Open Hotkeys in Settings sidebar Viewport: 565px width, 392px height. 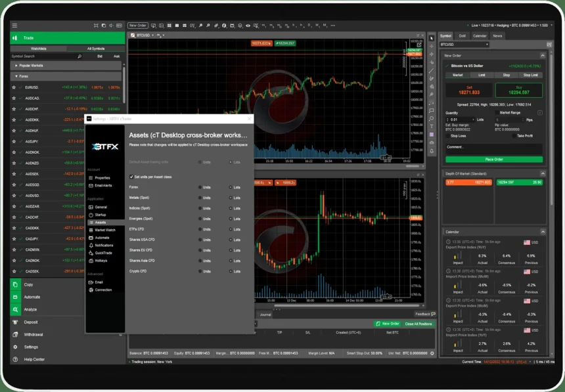point(101,261)
